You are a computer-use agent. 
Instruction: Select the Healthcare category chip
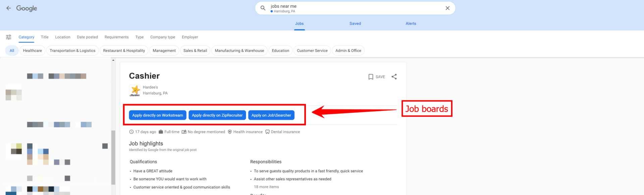coord(33,51)
